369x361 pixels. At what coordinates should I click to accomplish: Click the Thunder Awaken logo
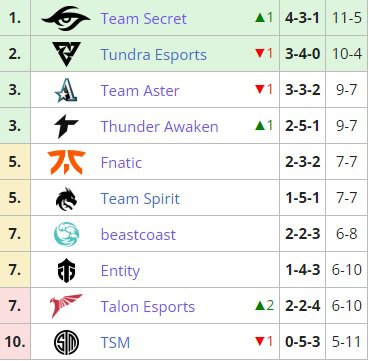[x=66, y=126]
